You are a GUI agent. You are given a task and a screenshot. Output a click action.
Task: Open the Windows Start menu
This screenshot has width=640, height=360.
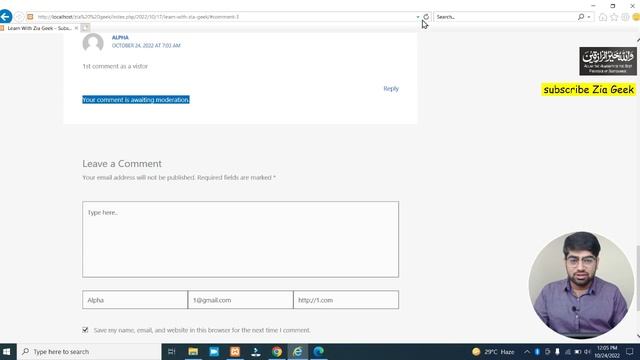point(7,351)
